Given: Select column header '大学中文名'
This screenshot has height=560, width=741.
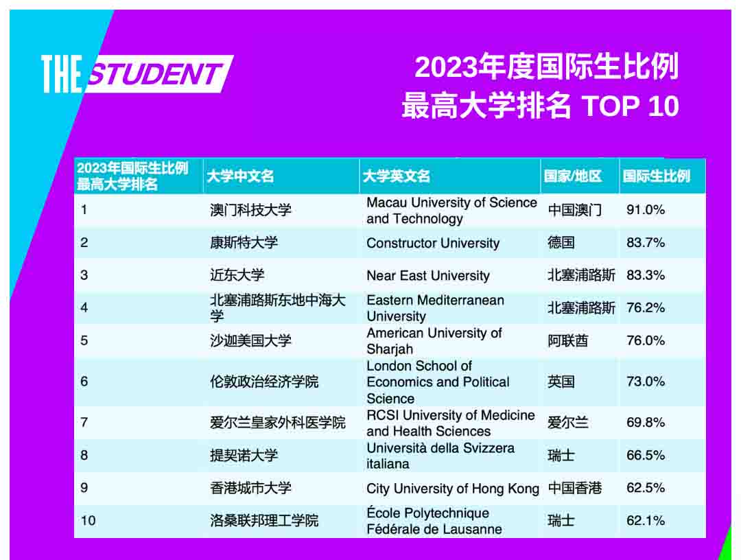Looking at the screenshot, I should coord(240,176).
